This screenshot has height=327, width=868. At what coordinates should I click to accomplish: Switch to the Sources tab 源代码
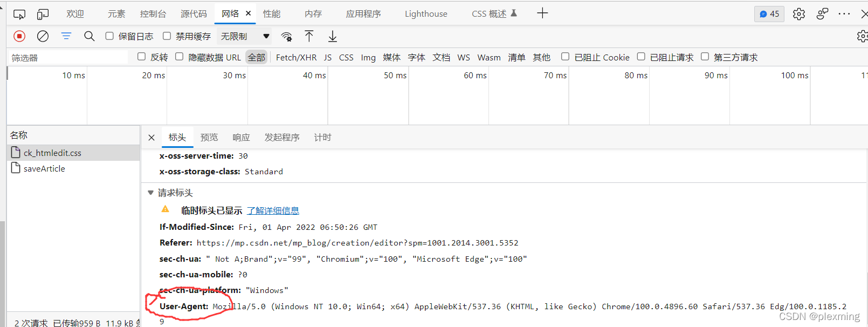click(x=194, y=13)
